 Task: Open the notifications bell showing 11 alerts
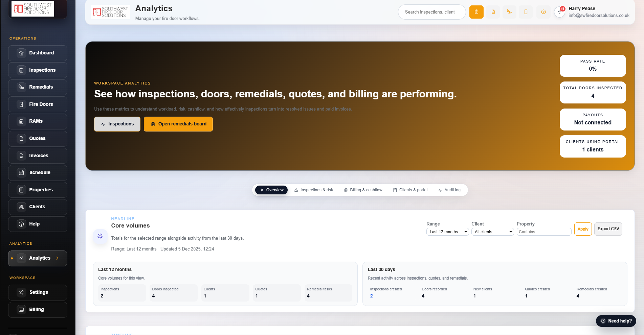coord(559,12)
